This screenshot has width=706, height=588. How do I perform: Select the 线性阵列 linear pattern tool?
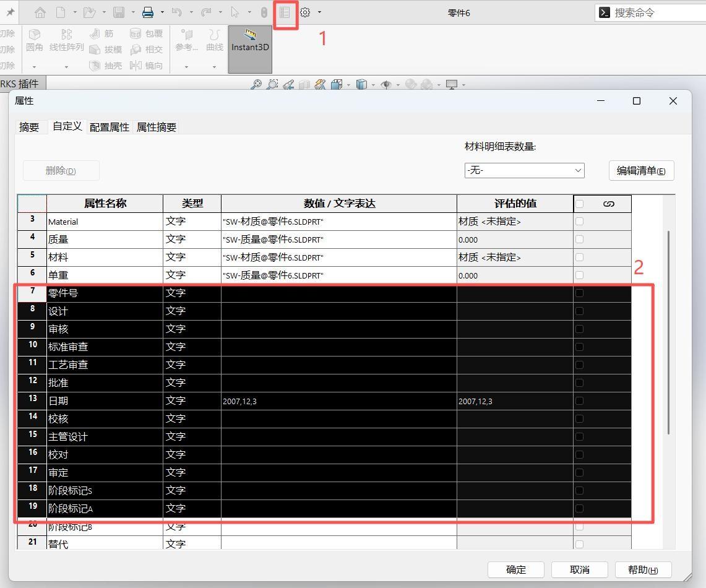click(66, 40)
